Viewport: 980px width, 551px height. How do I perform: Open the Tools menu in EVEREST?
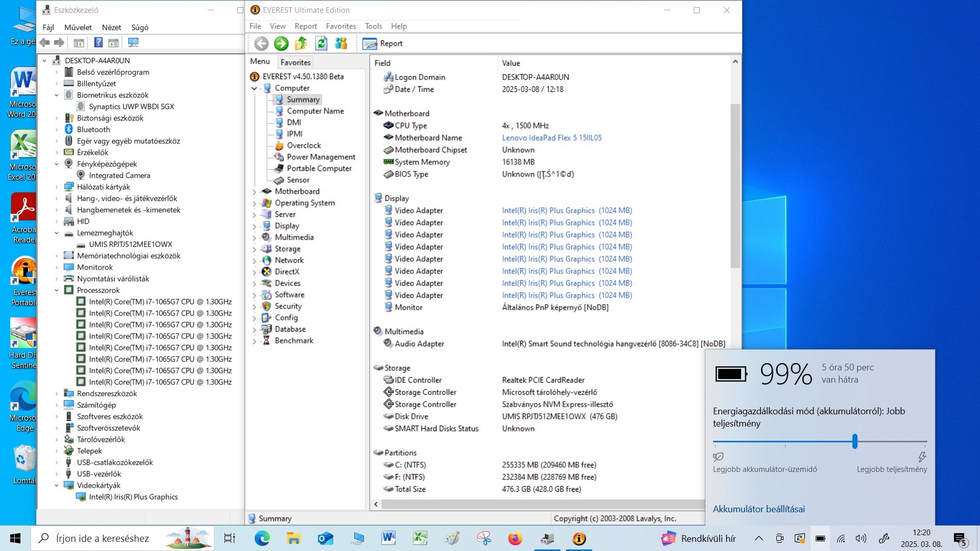click(x=373, y=26)
